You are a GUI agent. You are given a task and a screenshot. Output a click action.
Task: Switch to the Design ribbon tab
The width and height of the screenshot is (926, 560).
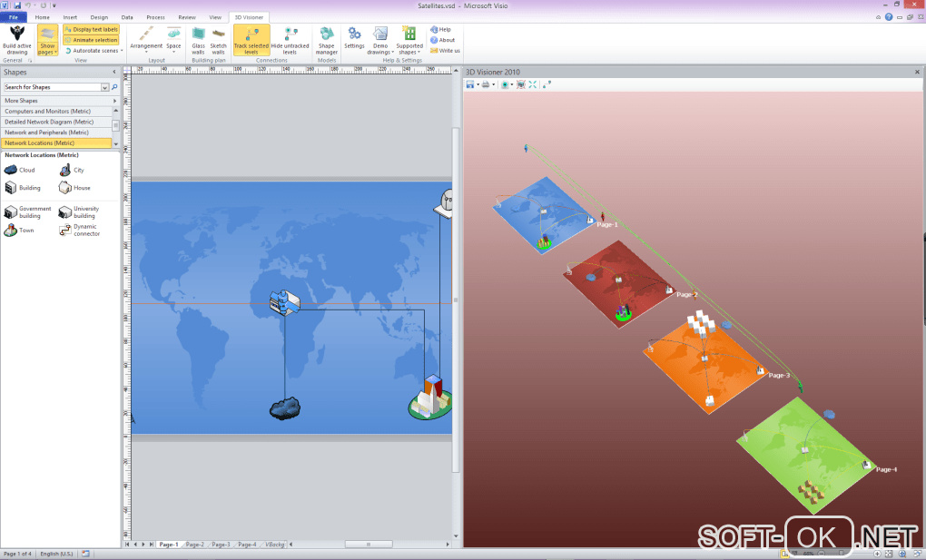[x=99, y=17]
